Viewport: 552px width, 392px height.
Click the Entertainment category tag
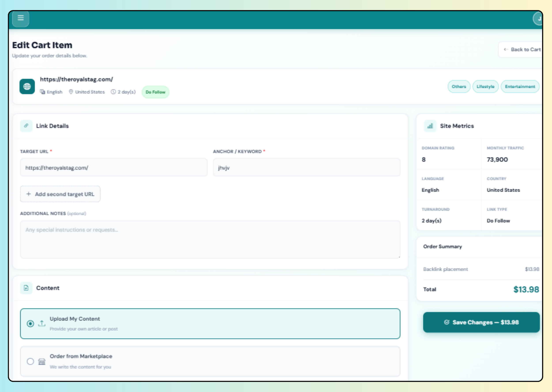520,86
